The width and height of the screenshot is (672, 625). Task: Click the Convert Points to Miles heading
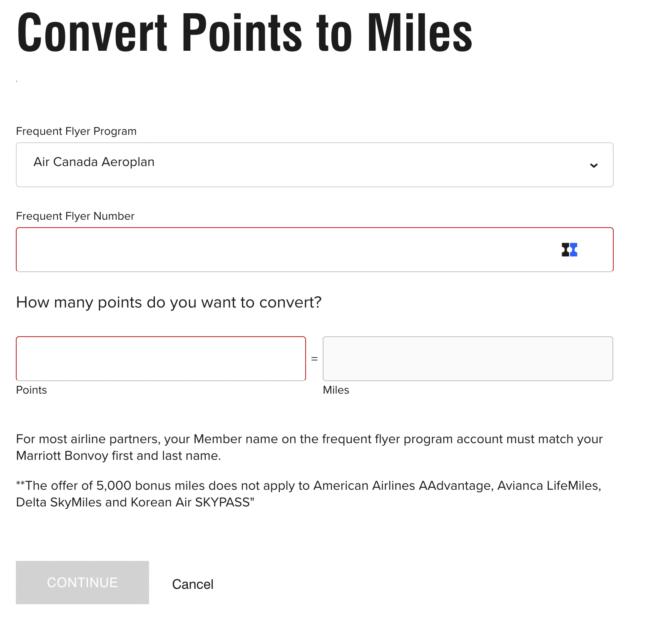(244, 32)
